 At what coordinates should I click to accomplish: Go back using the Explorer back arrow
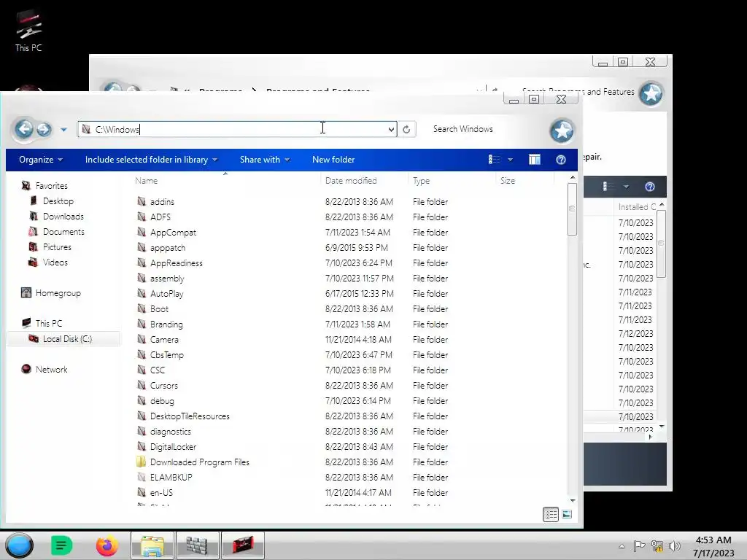[24, 128]
